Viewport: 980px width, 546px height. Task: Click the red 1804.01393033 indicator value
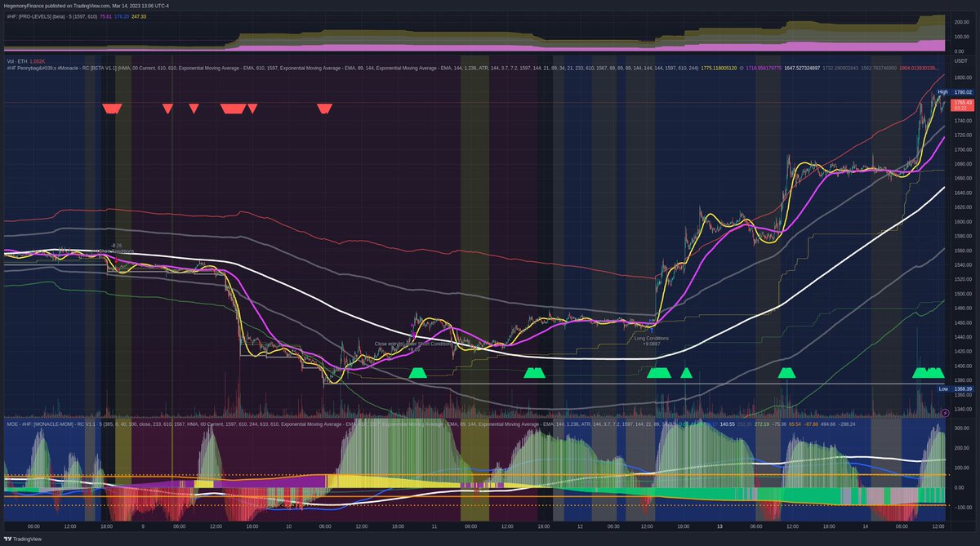click(x=920, y=69)
